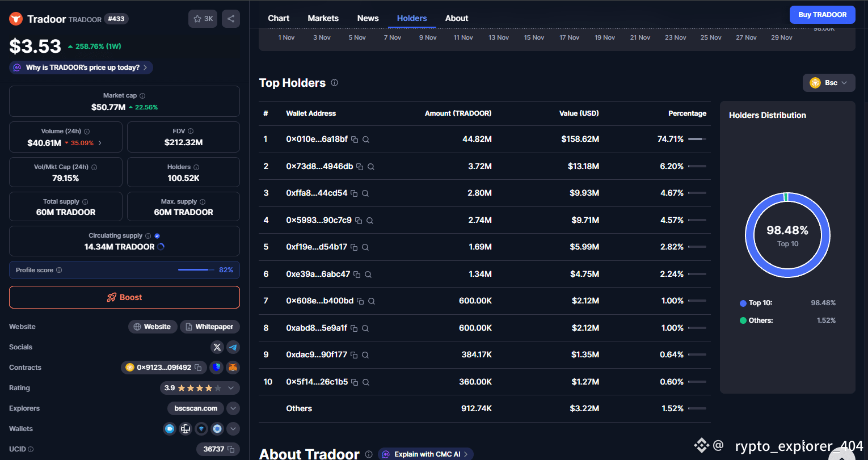Open the News tab

click(368, 18)
